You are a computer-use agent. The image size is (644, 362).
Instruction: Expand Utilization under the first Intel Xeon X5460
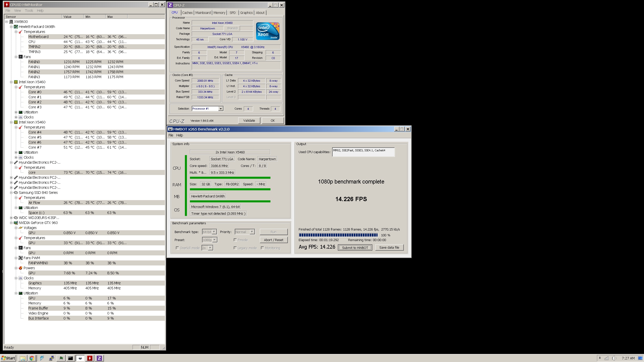[x=16, y=112]
